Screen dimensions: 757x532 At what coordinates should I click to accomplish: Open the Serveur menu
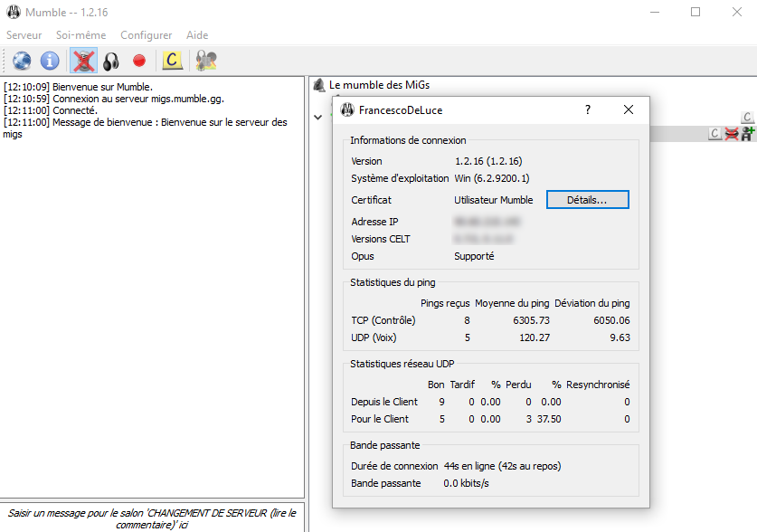coord(24,35)
